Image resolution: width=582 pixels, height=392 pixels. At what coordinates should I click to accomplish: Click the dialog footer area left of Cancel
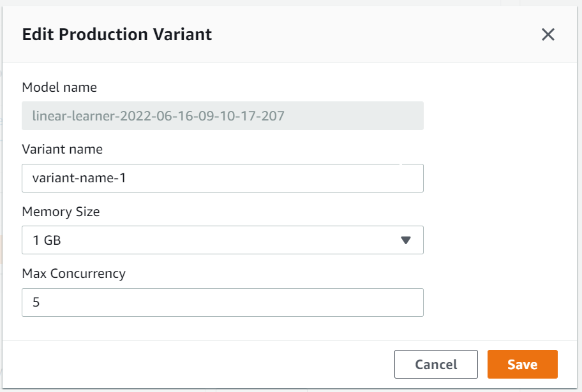(x=197, y=364)
